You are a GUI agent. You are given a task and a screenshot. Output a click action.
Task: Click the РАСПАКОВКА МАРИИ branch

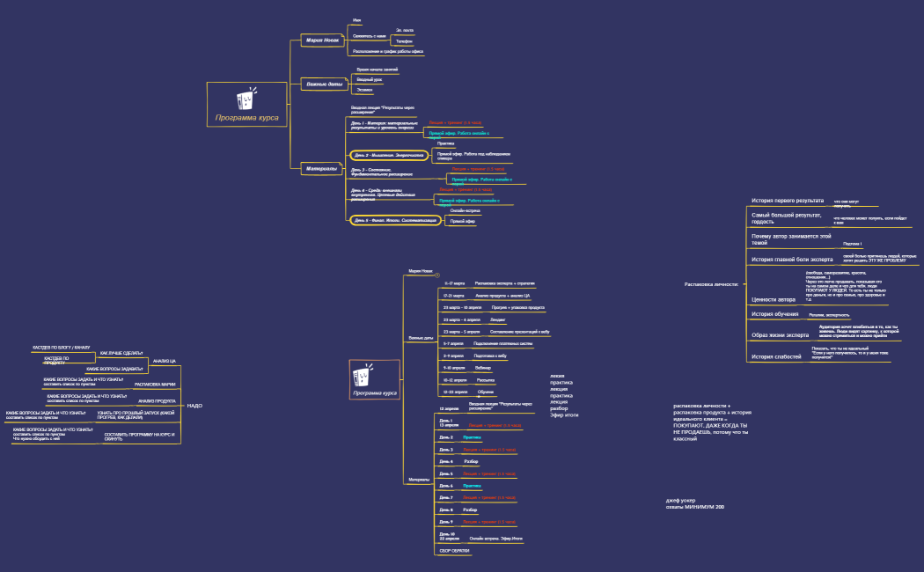155,385
